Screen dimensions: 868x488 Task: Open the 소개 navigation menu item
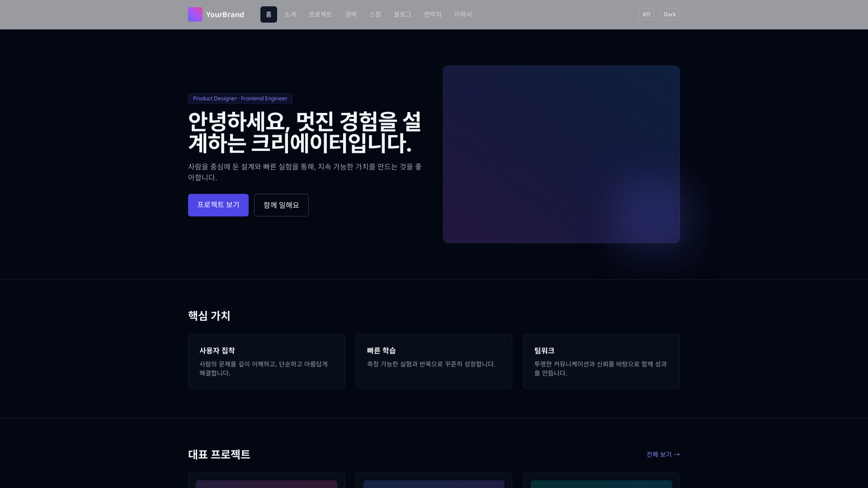[290, 14]
